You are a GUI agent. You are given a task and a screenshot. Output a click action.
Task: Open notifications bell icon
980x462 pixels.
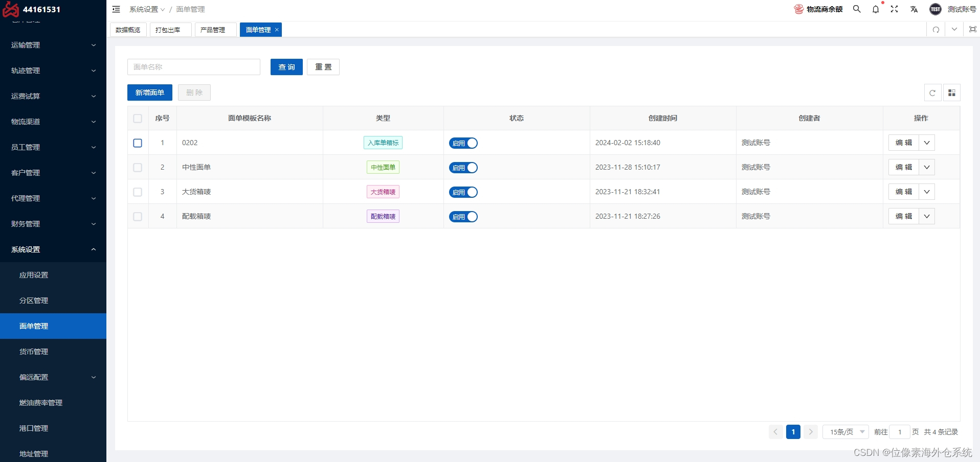876,9
